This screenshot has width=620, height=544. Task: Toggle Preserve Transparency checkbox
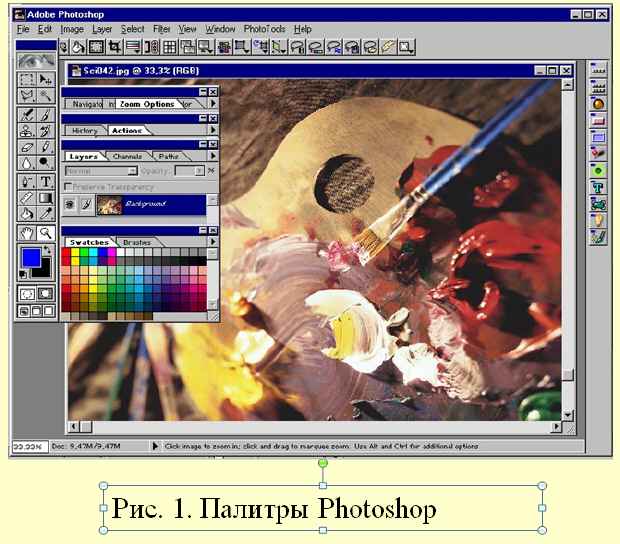click(68, 186)
